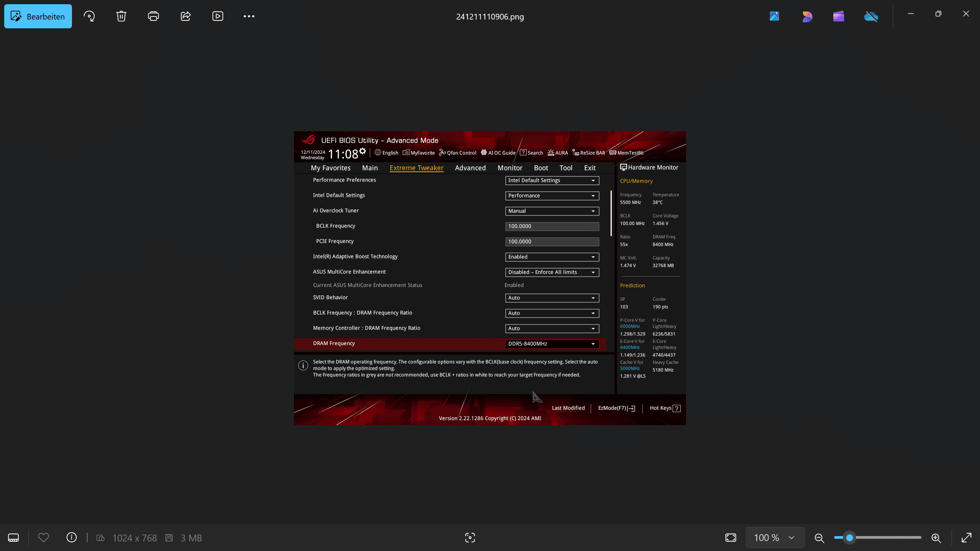Viewport: 980px width, 551px height.
Task: Click the print icon
Action: [x=154, y=16]
